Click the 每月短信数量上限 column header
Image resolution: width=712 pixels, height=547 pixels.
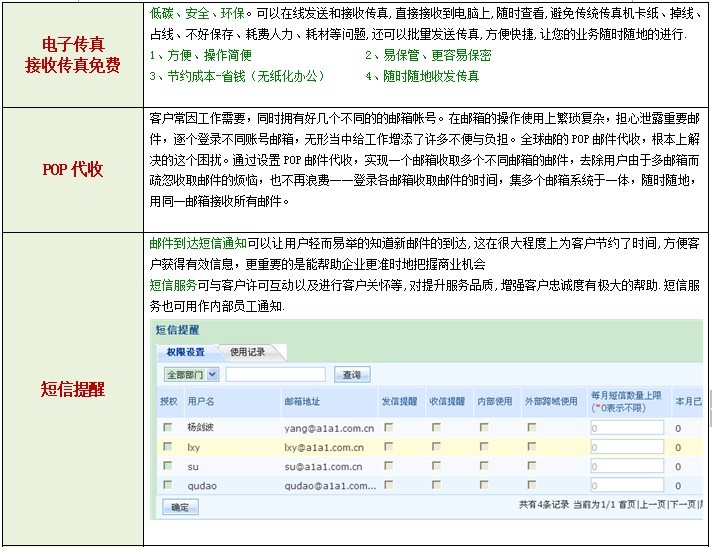coord(626,401)
